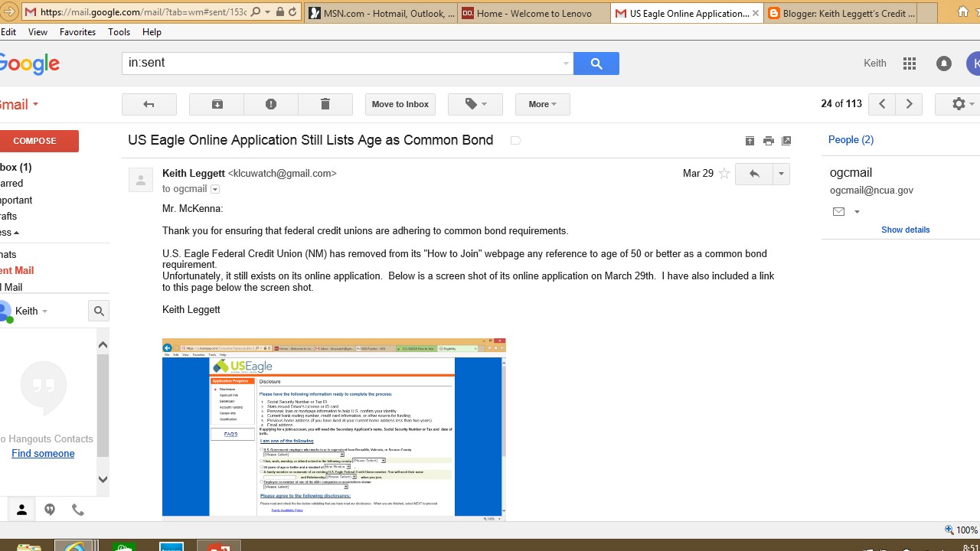Click the People (2) link

pos(851,140)
